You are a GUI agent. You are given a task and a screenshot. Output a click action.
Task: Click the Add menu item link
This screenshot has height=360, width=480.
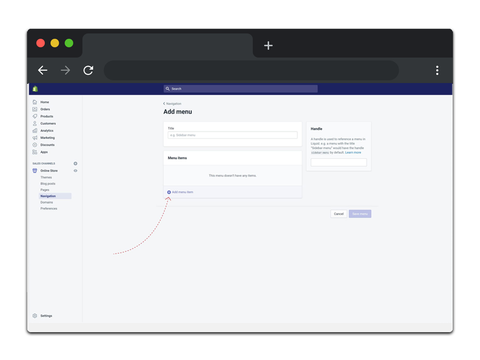click(182, 192)
